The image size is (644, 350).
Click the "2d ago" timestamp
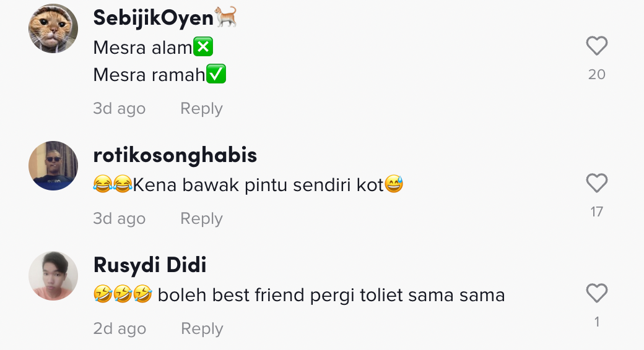point(120,329)
